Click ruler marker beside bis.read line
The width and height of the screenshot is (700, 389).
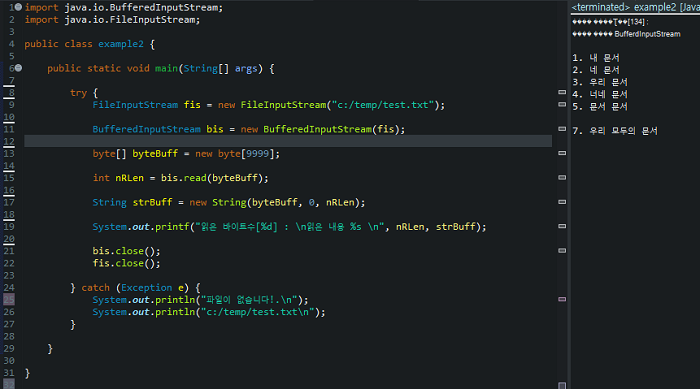point(562,177)
